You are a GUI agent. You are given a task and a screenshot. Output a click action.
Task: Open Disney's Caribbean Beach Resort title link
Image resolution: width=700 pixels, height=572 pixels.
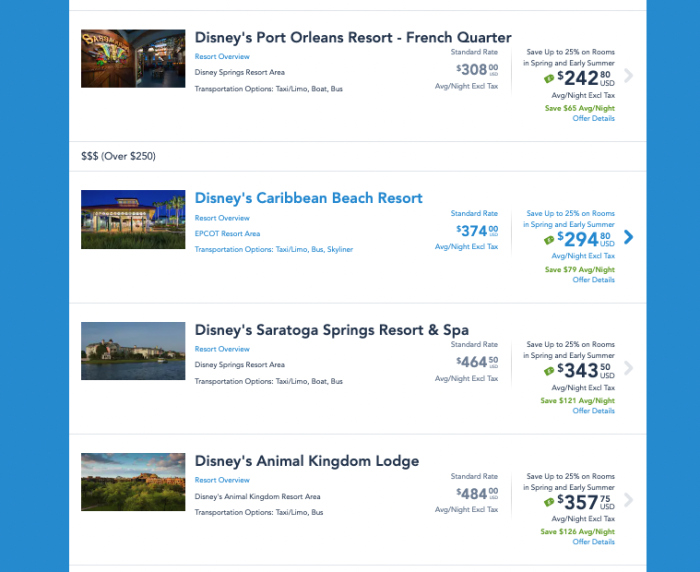tap(308, 198)
